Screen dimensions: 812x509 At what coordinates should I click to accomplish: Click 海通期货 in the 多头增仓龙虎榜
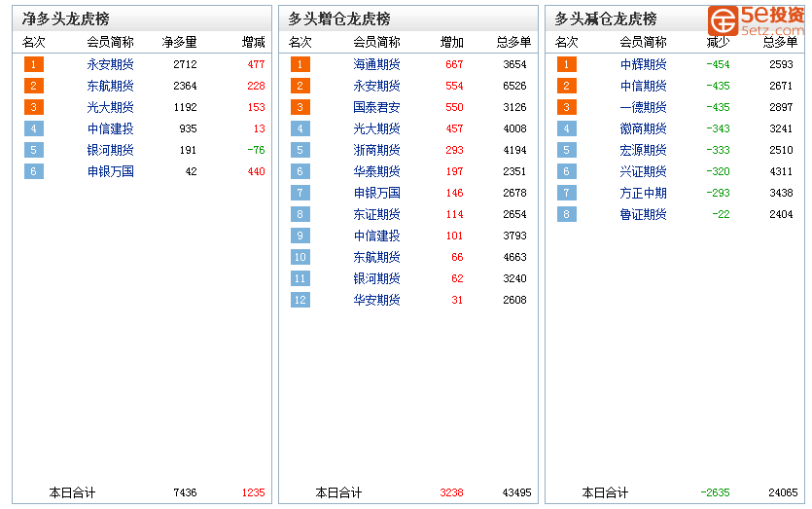pyautogui.click(x=376, y=64)
